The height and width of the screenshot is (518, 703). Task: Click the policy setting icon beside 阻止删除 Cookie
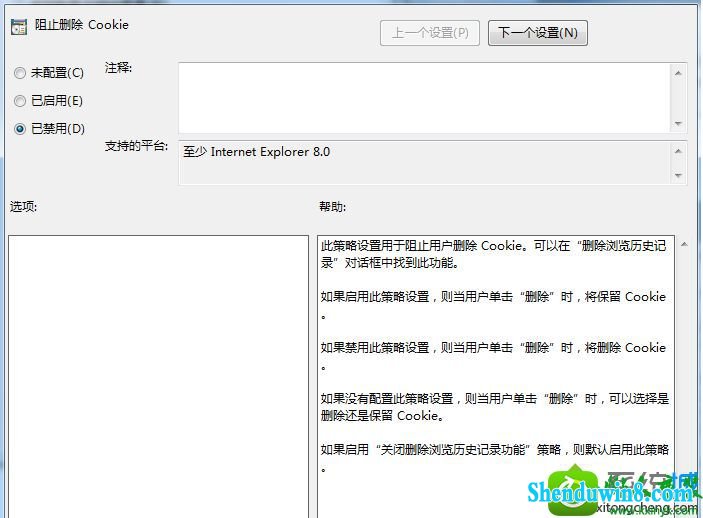click(19, 27)
